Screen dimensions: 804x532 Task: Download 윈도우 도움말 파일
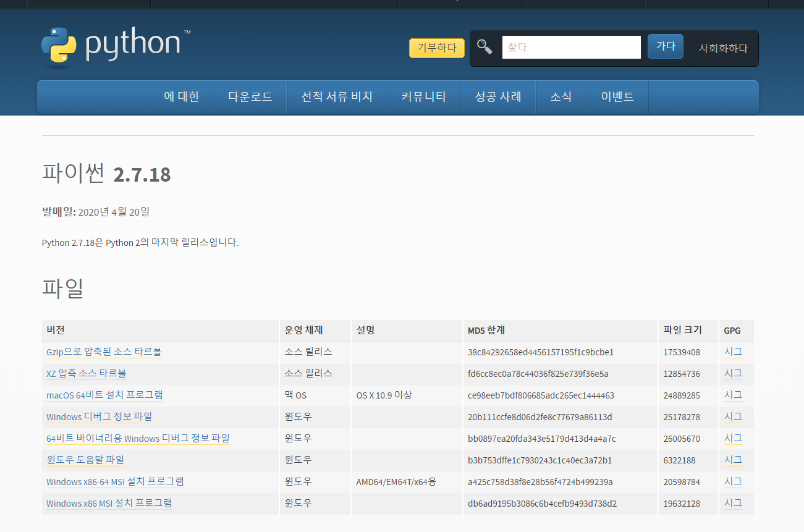tap(85, 460)
